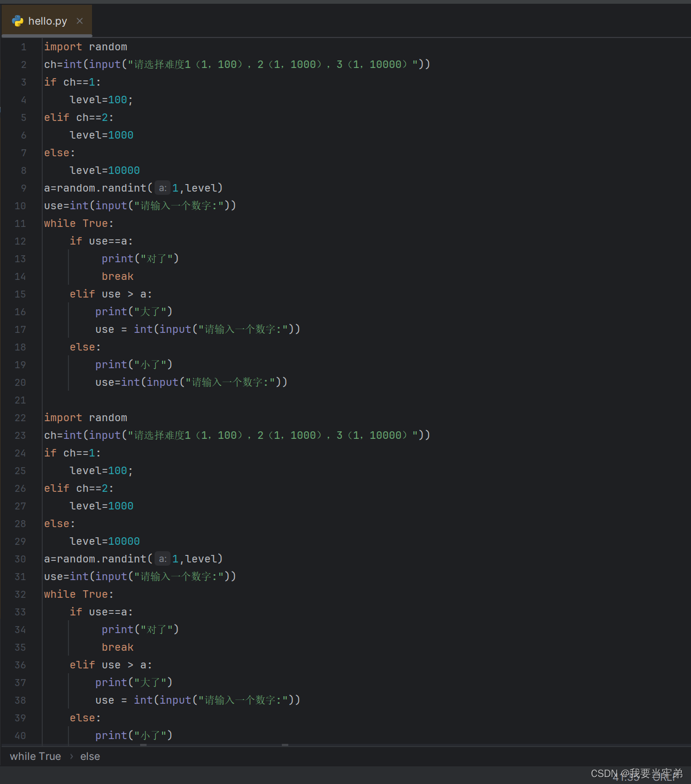The width and height of the screenshot is (691, 784).
Task: Place cursor on 'import random' on line 1
Action: click(x=86, y=47)
